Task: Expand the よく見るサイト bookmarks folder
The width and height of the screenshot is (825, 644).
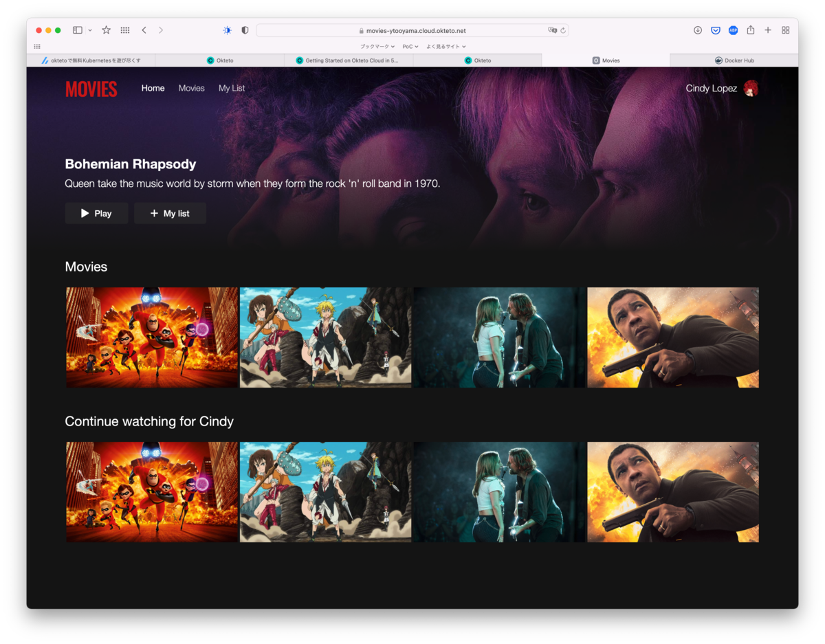Action: 446,47
